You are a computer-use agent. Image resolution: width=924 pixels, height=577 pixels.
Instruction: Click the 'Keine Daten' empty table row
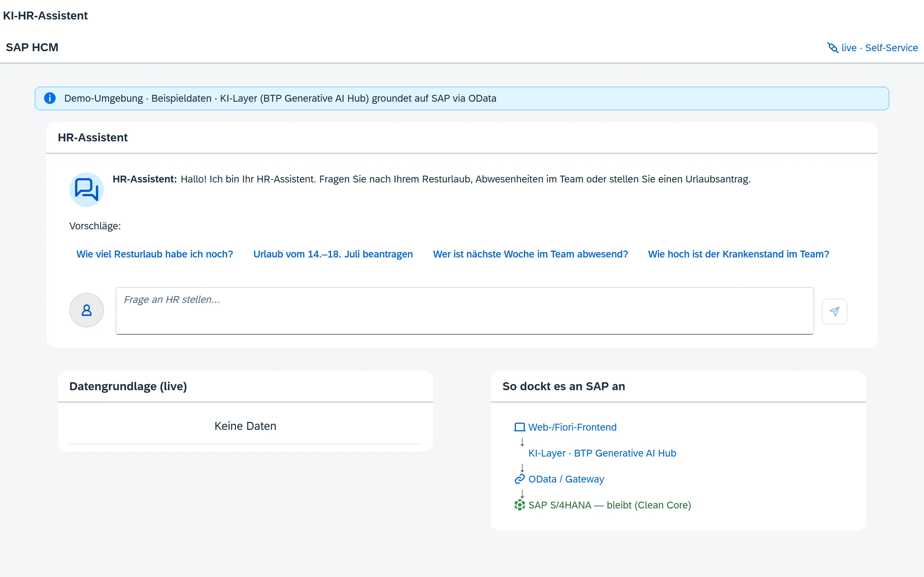(x=245, y=426)
